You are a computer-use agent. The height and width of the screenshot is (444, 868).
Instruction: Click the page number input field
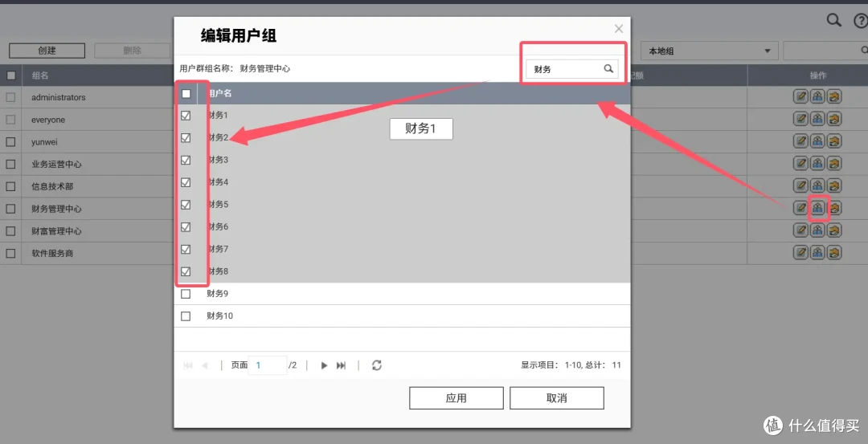pos(268,365)
